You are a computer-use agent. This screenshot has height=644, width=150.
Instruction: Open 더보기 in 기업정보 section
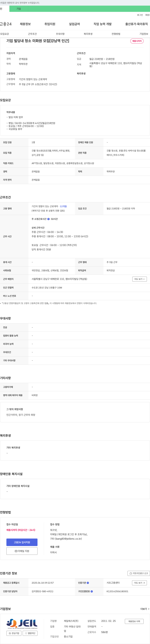145,609
